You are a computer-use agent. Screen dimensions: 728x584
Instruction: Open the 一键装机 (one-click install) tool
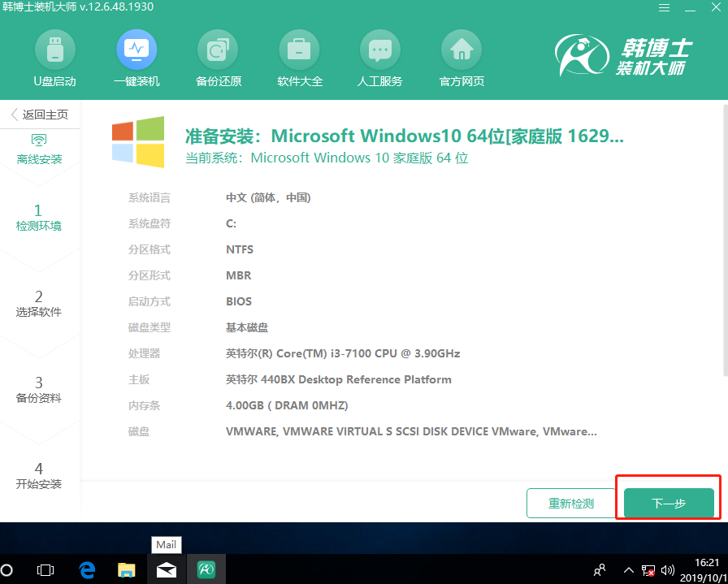136,57
